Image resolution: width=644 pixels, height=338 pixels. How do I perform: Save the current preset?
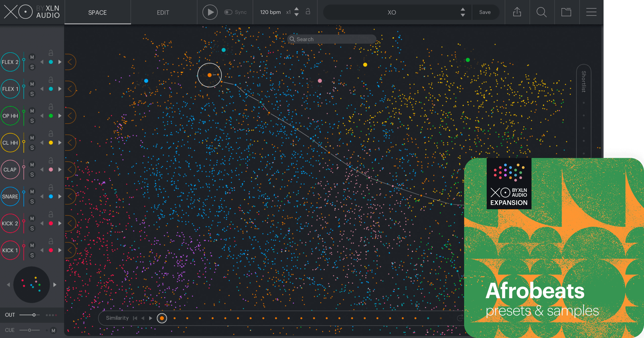point(485,12)
